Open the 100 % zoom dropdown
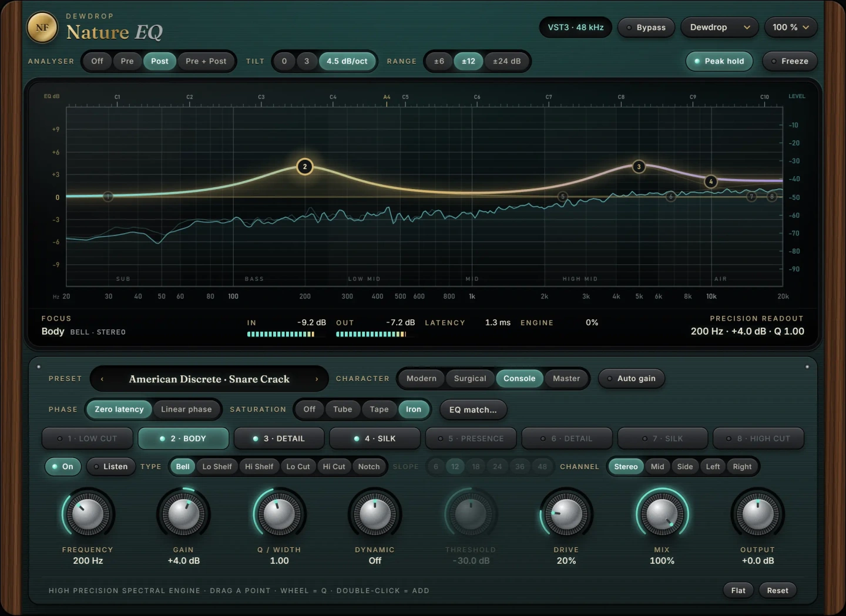 click(791, 28)
